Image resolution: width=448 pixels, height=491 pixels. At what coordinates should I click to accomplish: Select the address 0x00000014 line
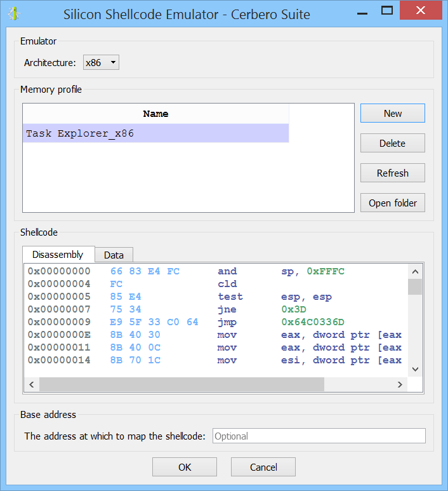click(x=59, y=360)
